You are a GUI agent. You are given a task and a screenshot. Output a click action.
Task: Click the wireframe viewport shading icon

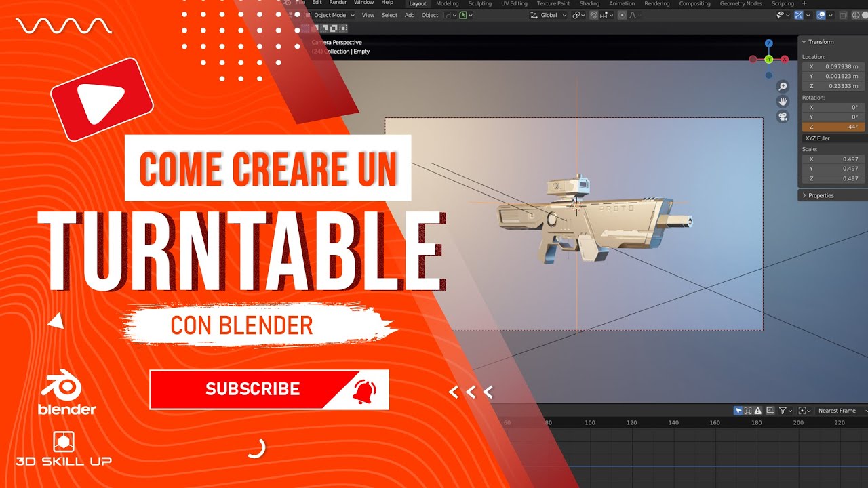856,15
